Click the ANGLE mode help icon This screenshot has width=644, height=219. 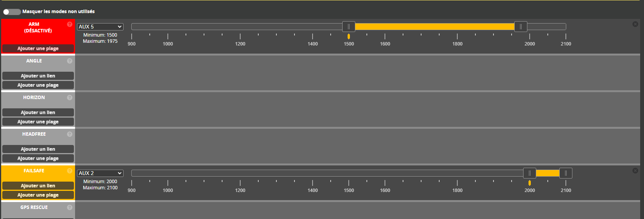(x=70, y=61)
